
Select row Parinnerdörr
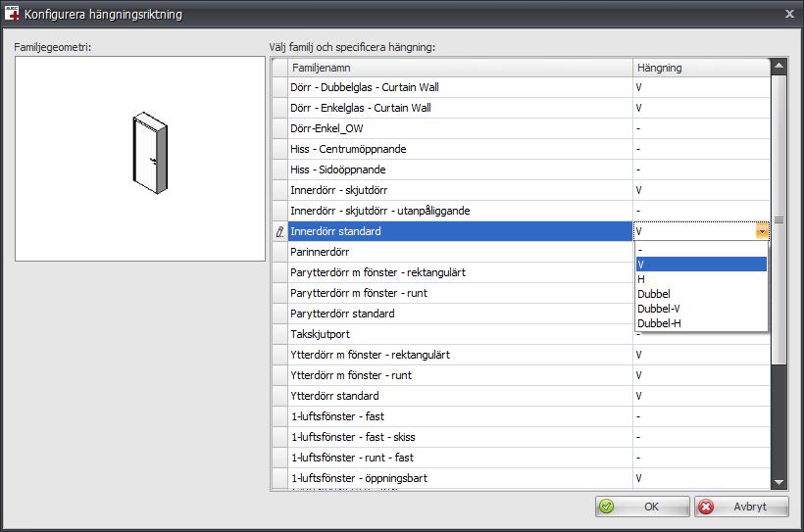click(460, 252)
